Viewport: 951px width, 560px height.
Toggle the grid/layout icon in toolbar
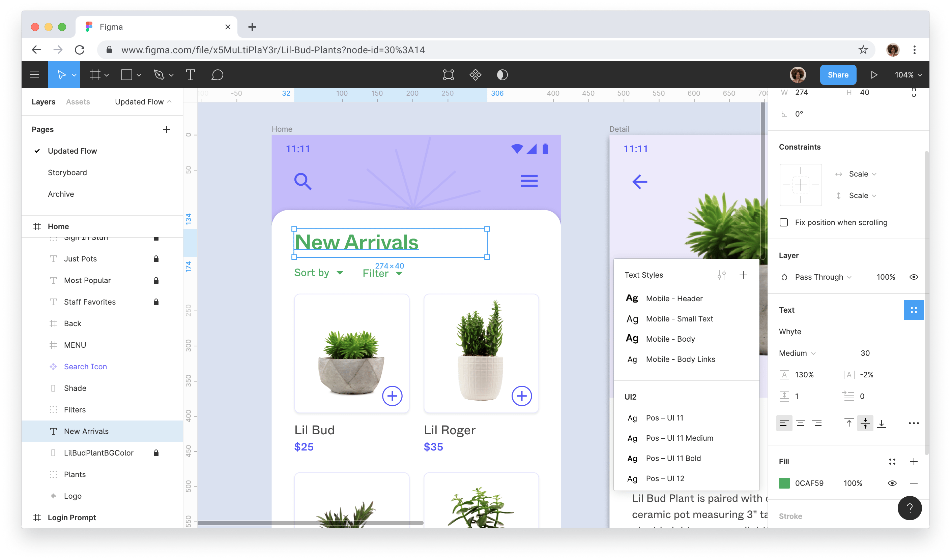96,74
